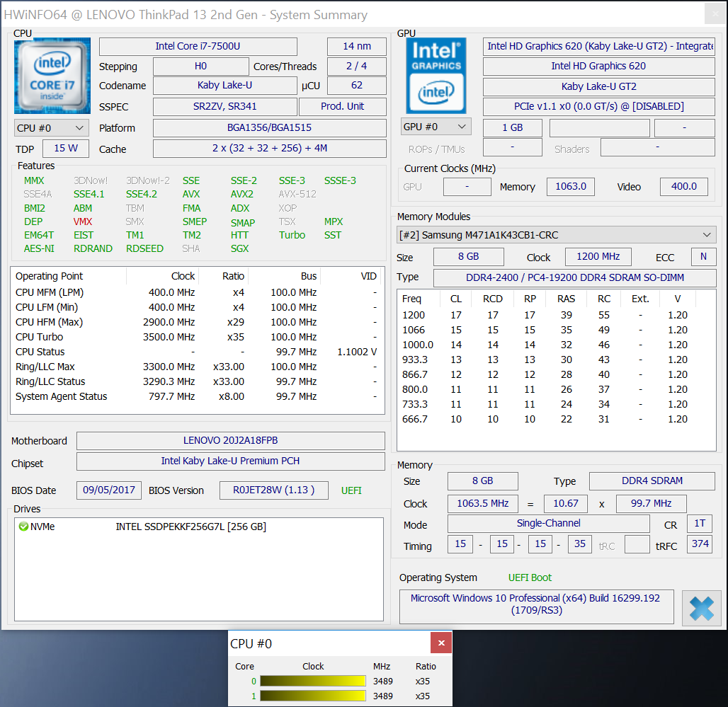Click the Core 1 clock bar
728x707 pixels.
tap(313, 696)
